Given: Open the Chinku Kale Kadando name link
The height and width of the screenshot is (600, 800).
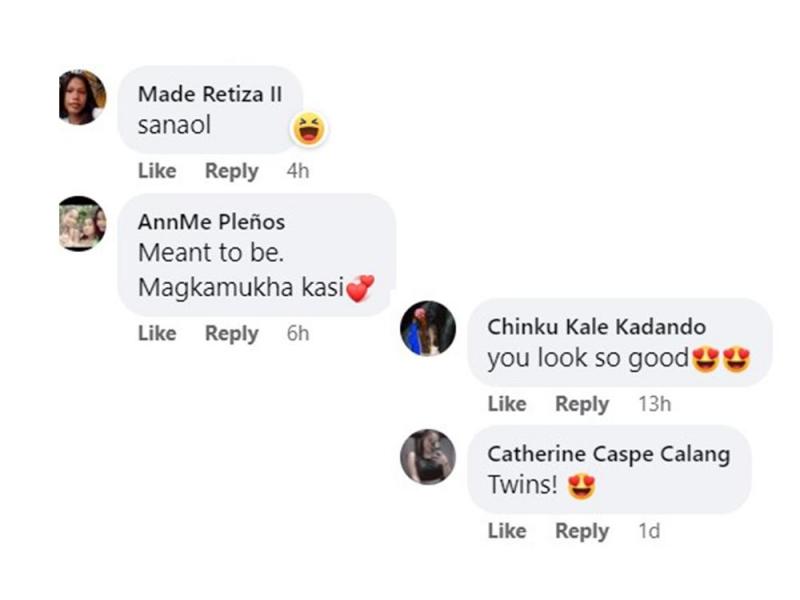Looking at the screenshot, I should point(596,327).
